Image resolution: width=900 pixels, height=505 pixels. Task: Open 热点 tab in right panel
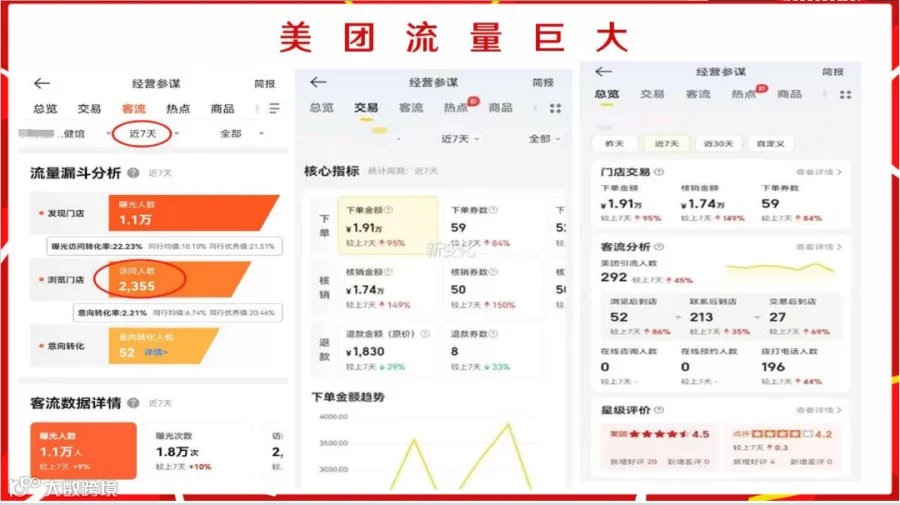point(744,94)
